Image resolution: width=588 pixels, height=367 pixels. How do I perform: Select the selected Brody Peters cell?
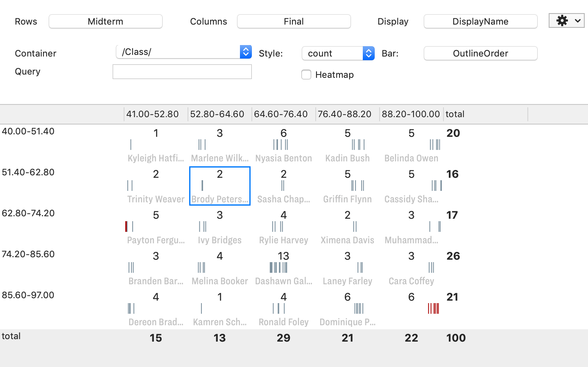(220, 186)
